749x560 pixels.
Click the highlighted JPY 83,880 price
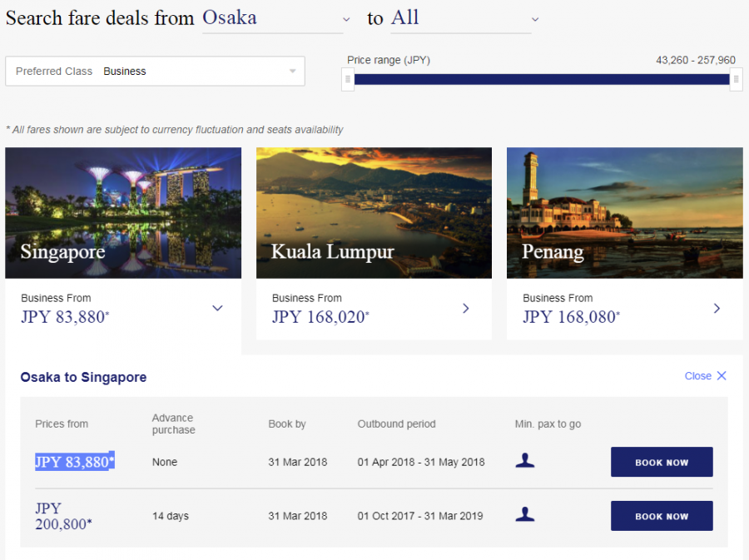point(75,462)
